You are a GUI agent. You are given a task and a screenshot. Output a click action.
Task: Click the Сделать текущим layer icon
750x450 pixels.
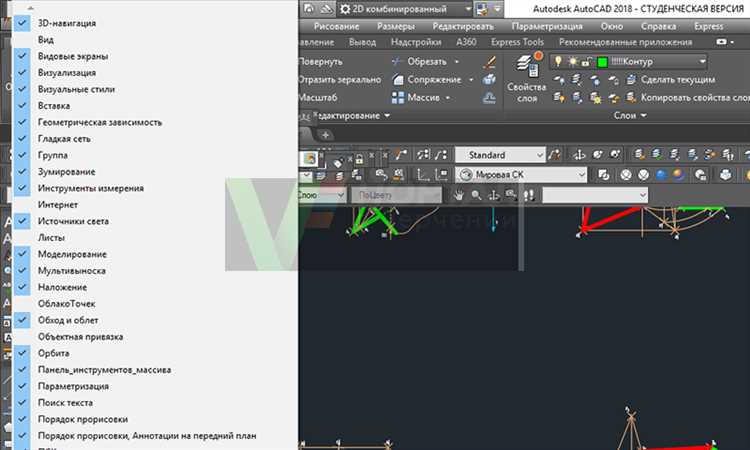(x=631, y=79)
